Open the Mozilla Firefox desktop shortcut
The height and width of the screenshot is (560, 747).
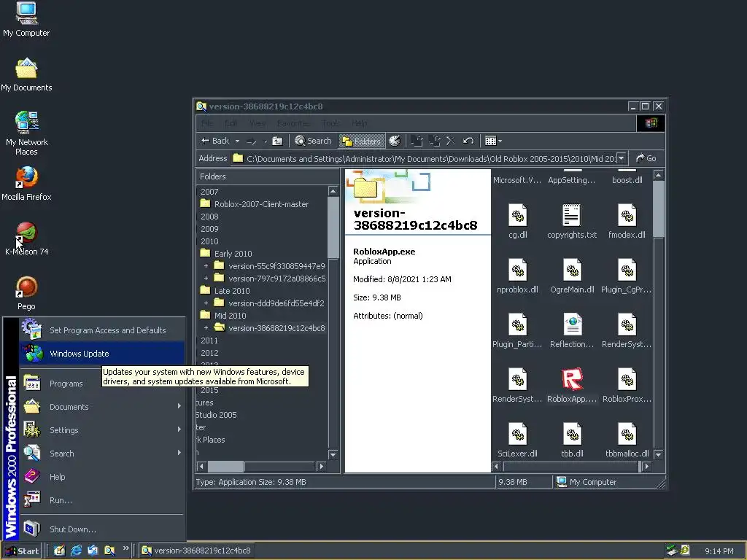(x=26, y=184)
